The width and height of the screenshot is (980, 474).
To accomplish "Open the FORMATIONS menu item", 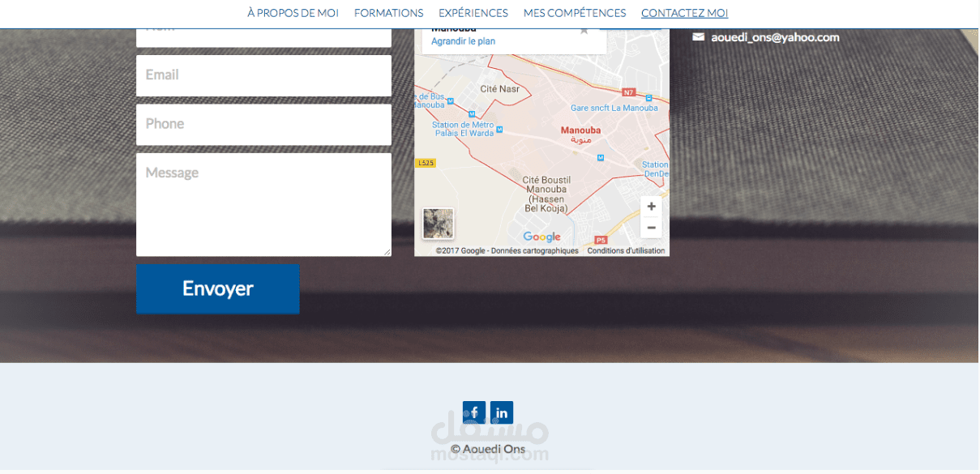I will point(388,13).
